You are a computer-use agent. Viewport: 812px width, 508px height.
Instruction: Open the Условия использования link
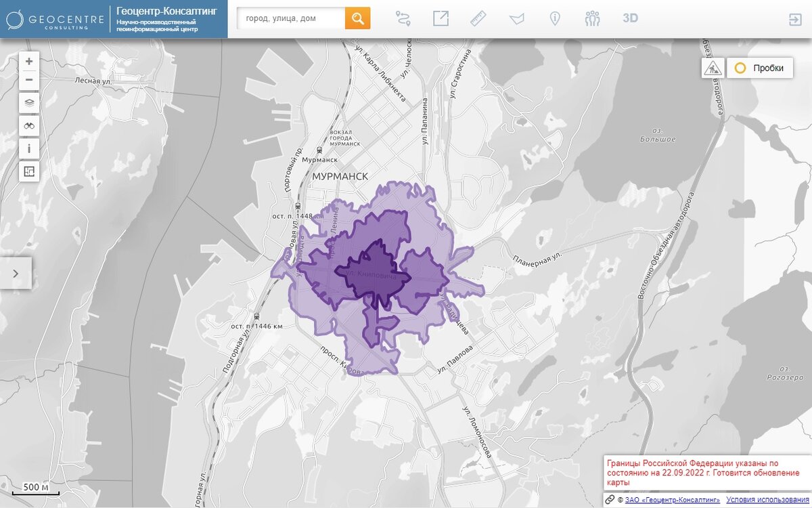tap(767, 500)
